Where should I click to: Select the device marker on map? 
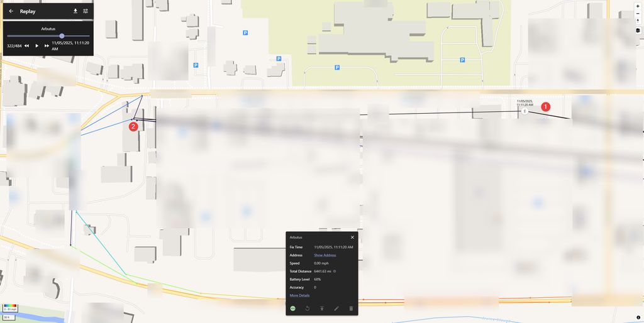(525, 111)
